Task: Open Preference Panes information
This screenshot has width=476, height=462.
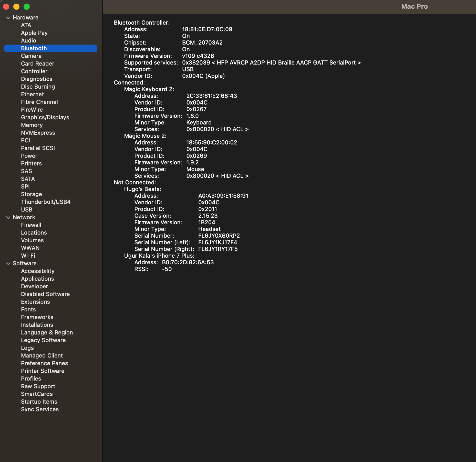Action: [x=44, y=363]
